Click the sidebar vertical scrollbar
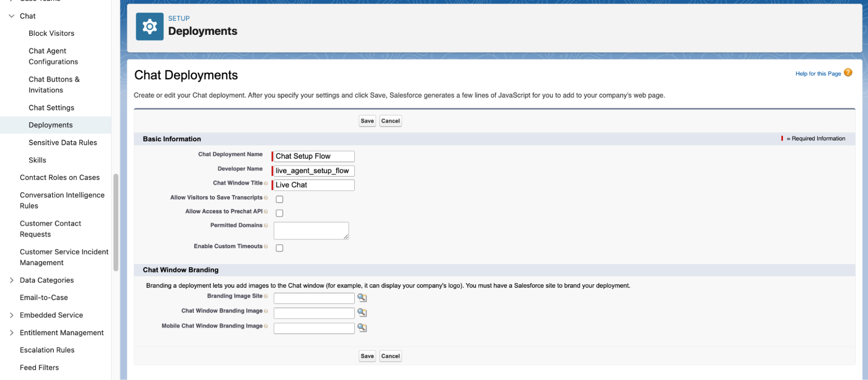Viewport: 868px width, 380px height. point(116,222)
